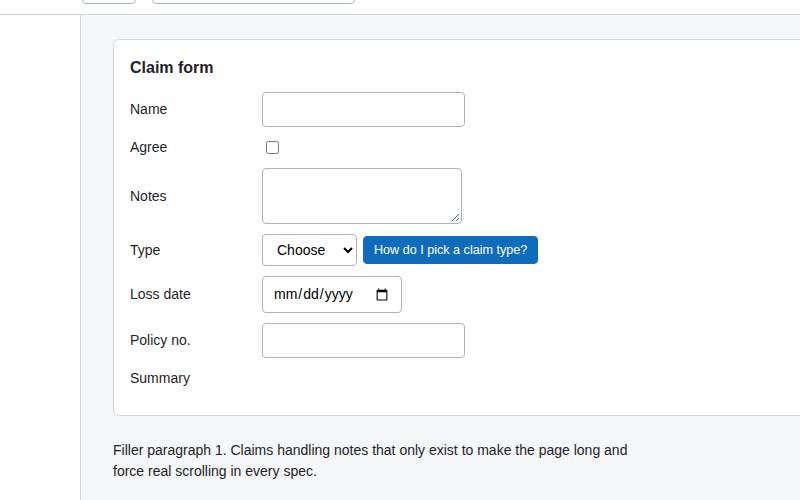Click inside the Notes text area

click(362, 196)
